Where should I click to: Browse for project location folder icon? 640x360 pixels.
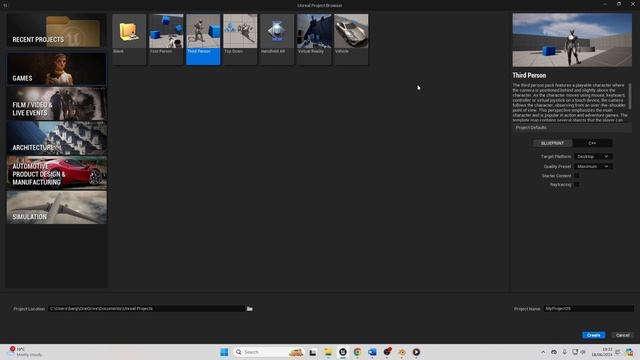(249, 309)
